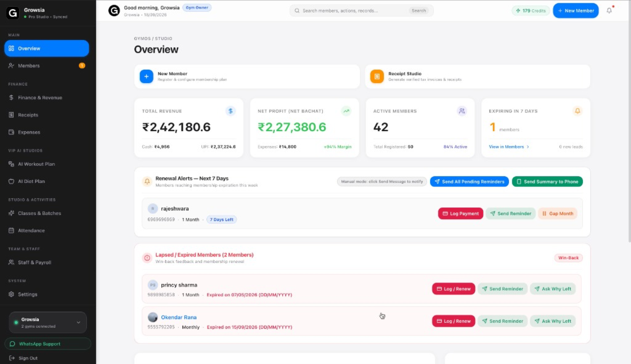Open AI Diet Plan studio
The width and height of the screenshot is (631, 364).
point(47,181)
